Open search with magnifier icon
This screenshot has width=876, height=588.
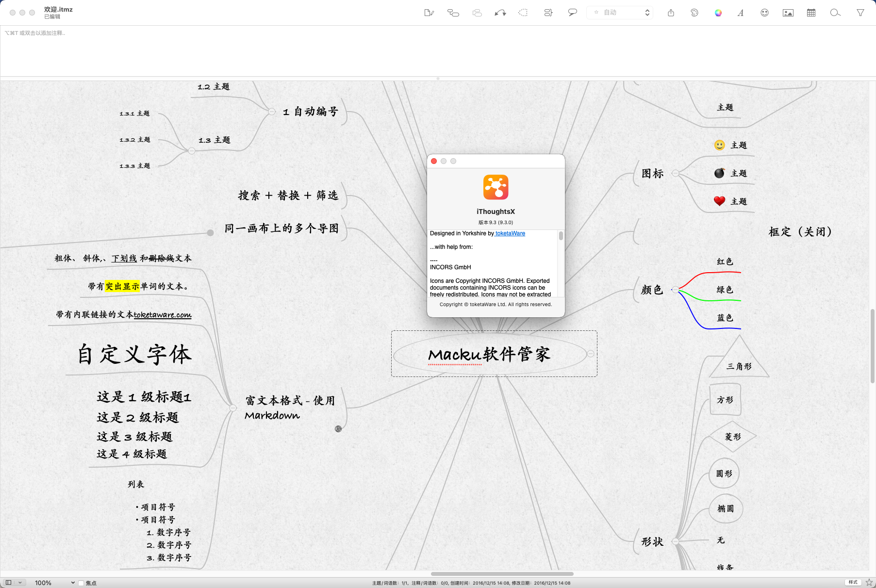click(x=835, y=13)
